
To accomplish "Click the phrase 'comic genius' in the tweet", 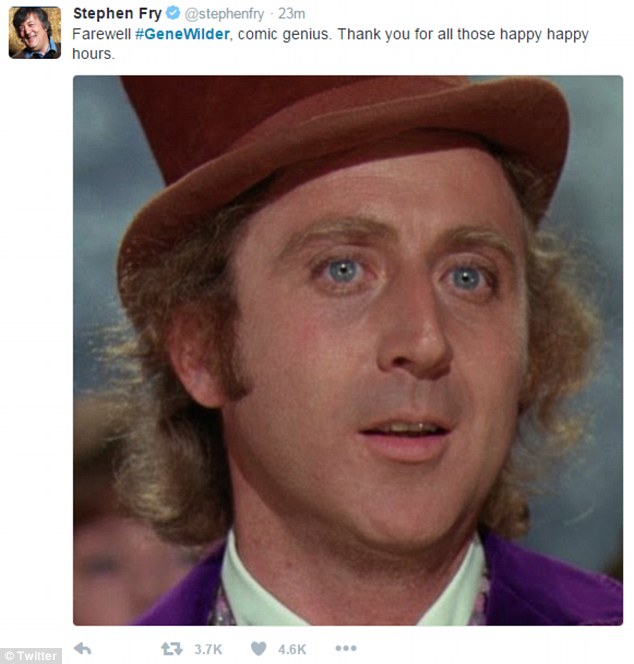I will coord(283,34).
